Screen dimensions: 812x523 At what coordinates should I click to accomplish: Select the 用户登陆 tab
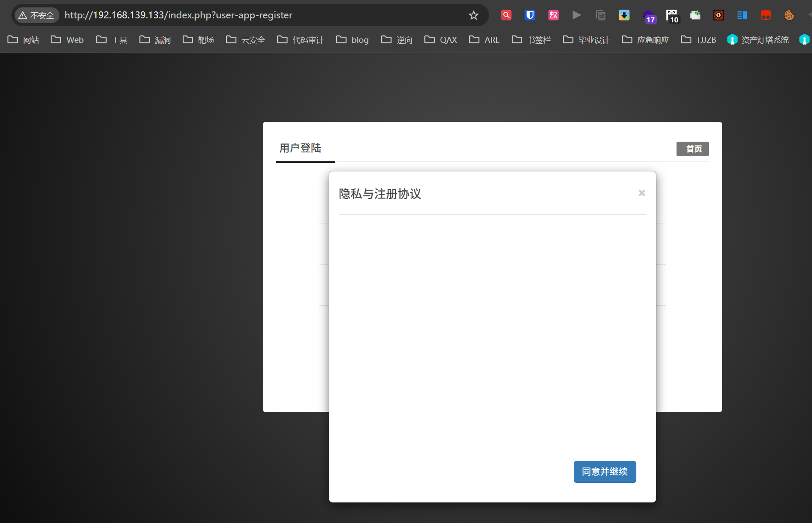pos(300,148)
